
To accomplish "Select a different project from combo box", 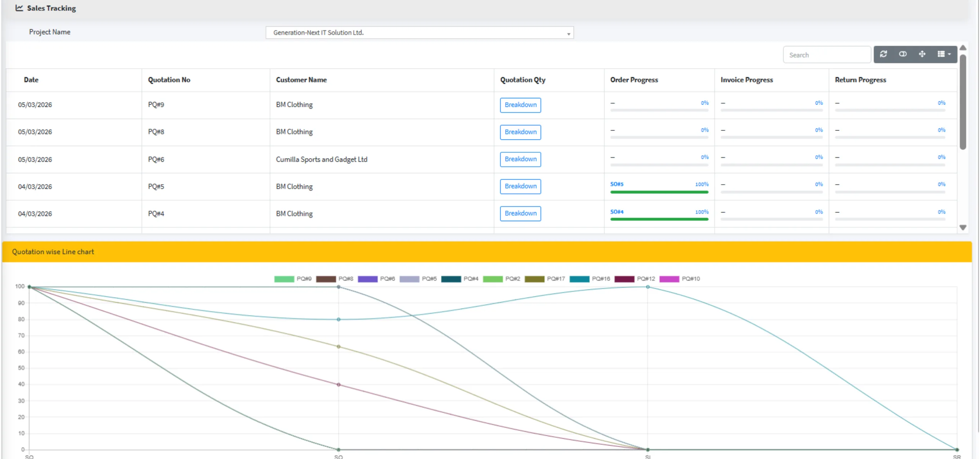I will coord(419,33).
